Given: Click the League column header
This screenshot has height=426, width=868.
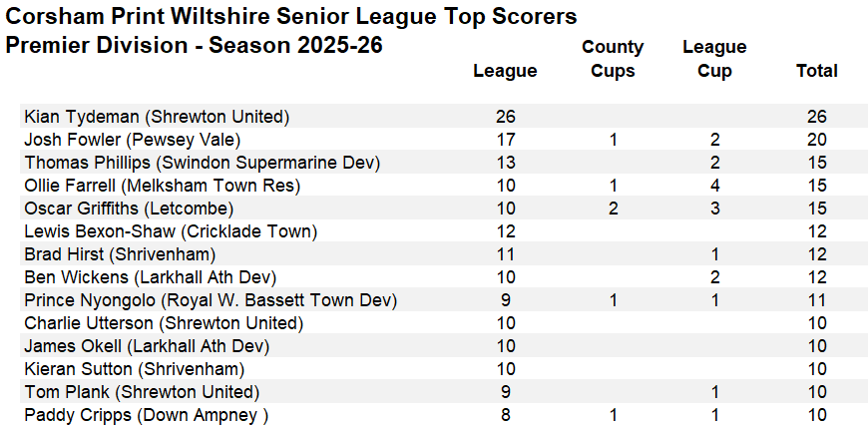Looking at the screenshot, I should point(504,71).
